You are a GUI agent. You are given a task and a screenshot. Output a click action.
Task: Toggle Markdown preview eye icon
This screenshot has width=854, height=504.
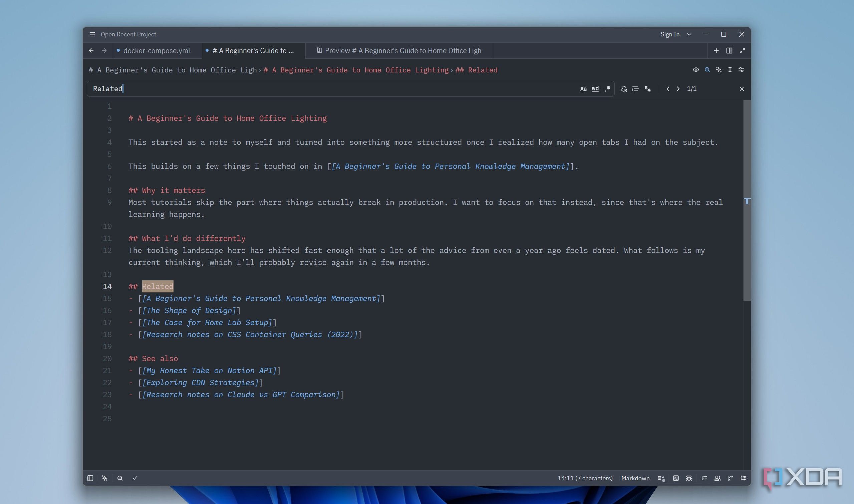point(696,70)
